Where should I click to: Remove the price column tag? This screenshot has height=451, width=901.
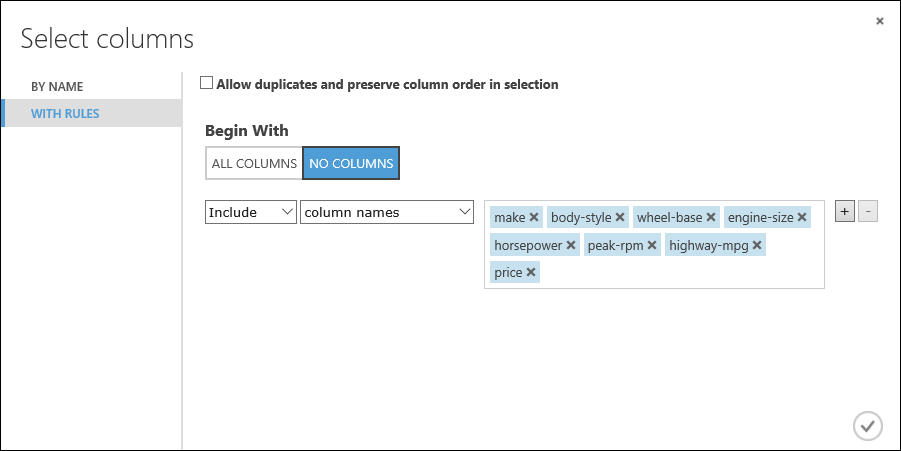[531, 272]
